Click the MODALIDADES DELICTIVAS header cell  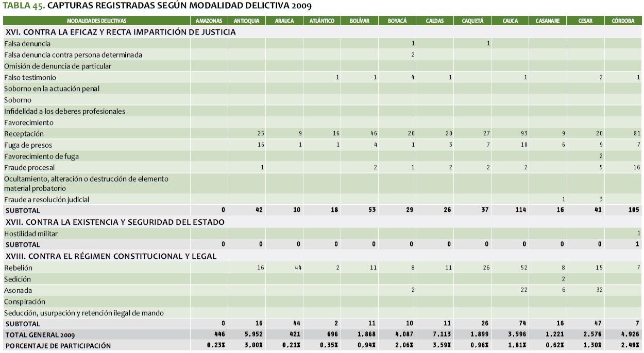coord(96,21)
